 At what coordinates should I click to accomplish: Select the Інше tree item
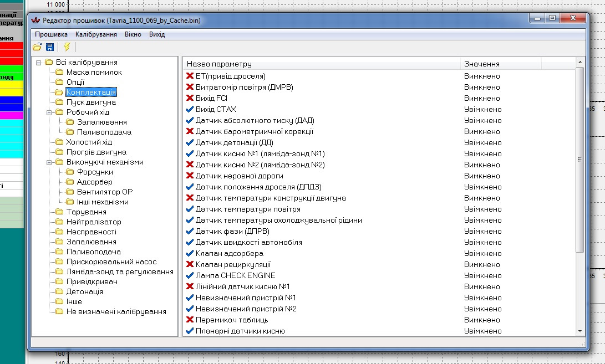[74, 301]
